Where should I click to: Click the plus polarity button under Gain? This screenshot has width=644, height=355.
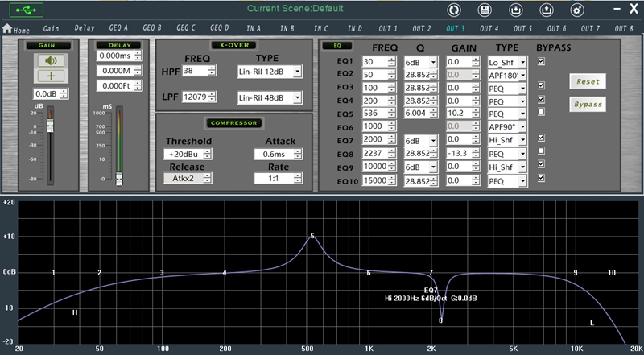click(50, 75)
